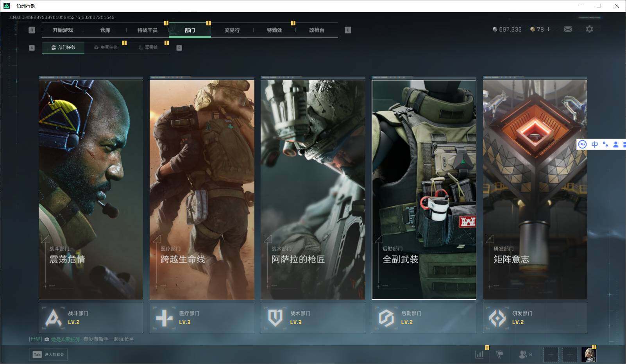Viewport: 626px width, 364px height.
Task: Select the 战斗部门 LV.2 badge
Action: (x=91, y=318)
